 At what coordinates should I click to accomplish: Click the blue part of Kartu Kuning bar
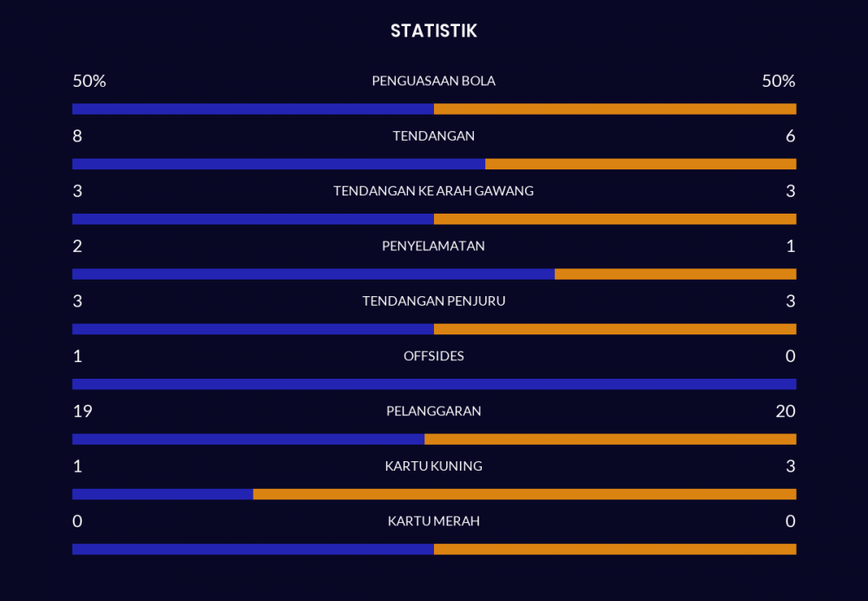tap(162, 494)
